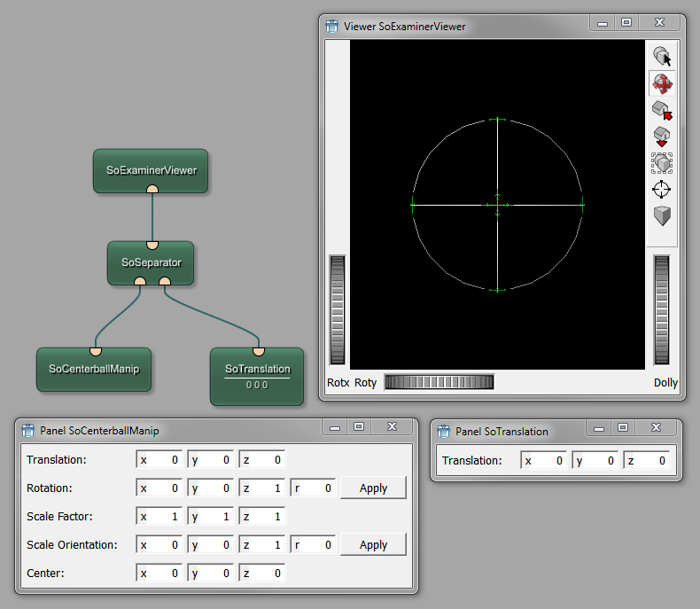The image size is (700, 609).
Task: Select the pick/interact arrow mode icon
Action: [662, 57]
